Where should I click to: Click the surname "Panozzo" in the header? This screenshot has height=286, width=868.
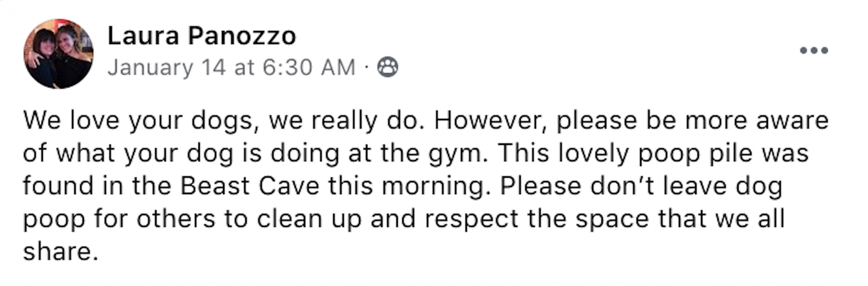coord(242,36)
